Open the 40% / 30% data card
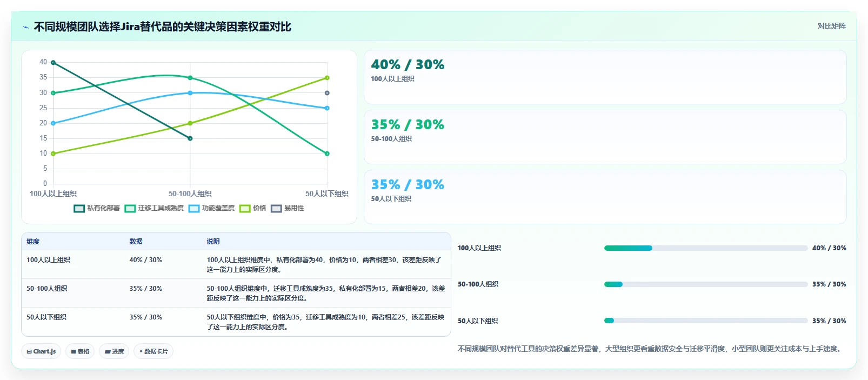This screenshot has width=868, height=380. pos(605,77)
